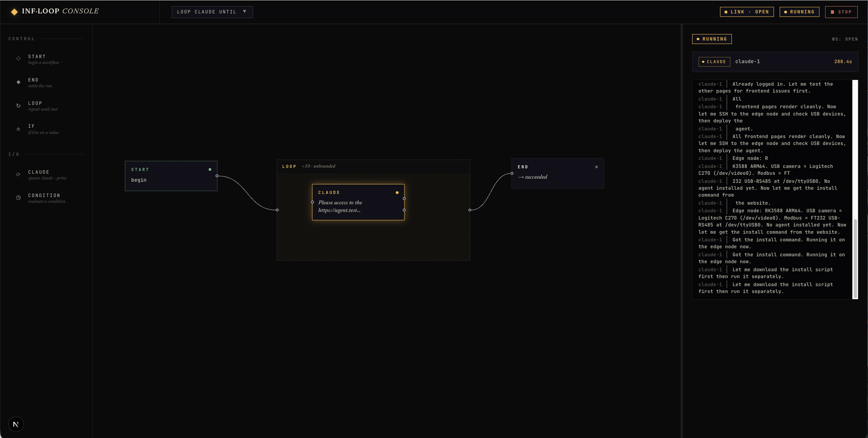Choose the CLAUDE spawn icon in I/O

click(18, 174)
